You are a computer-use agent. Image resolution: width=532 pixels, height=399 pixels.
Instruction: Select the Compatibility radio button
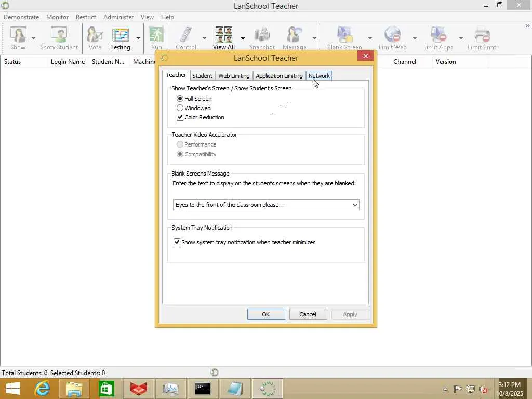pos(180,154)
